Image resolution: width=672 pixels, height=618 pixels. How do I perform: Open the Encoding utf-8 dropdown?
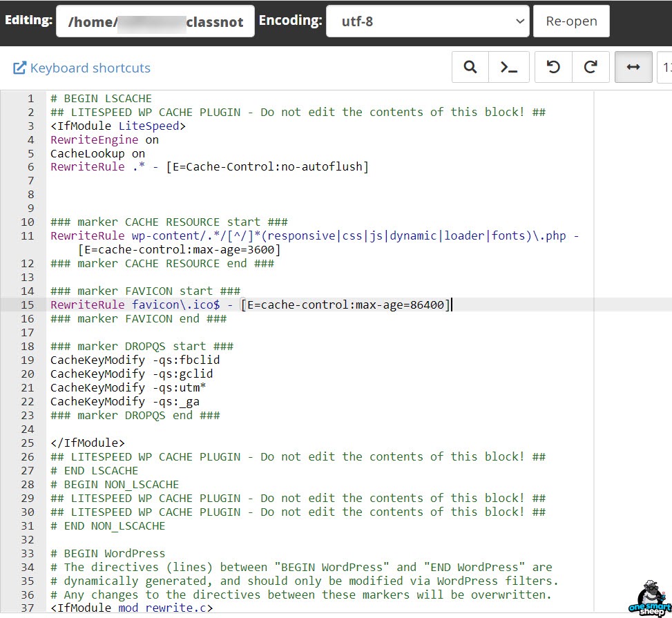[x=428, y=21]
